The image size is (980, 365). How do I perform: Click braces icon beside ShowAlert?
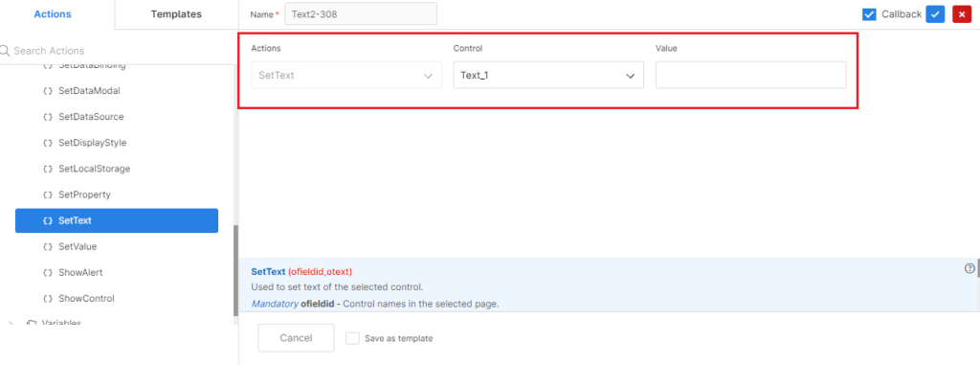coord(48,273)
